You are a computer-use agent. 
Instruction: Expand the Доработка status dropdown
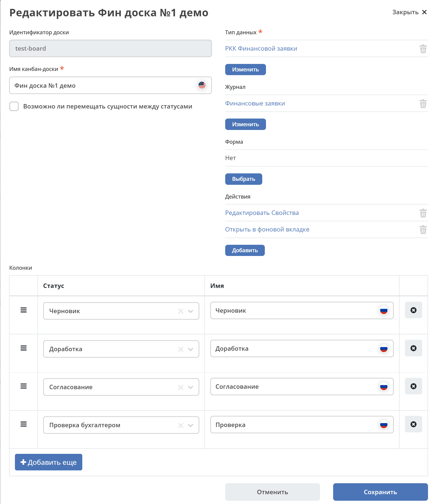point(190,349)
